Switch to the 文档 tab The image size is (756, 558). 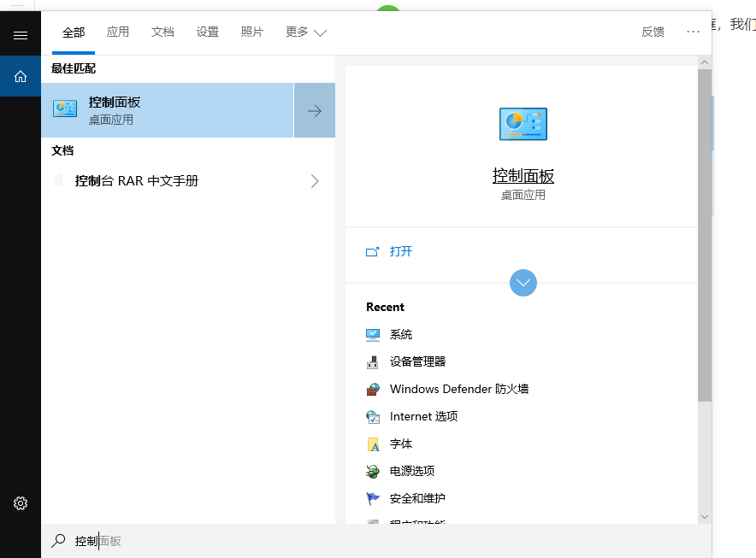click(x=162, y=32)
